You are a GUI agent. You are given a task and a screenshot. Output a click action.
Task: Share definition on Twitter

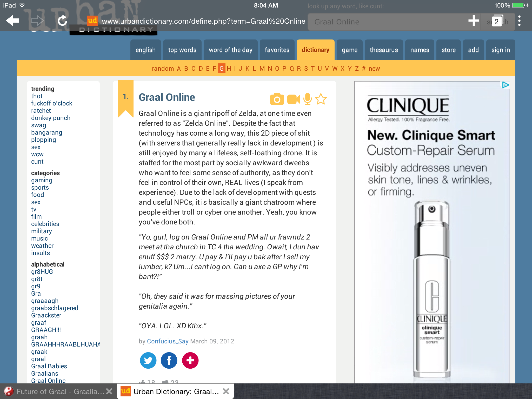pos(148,360)
